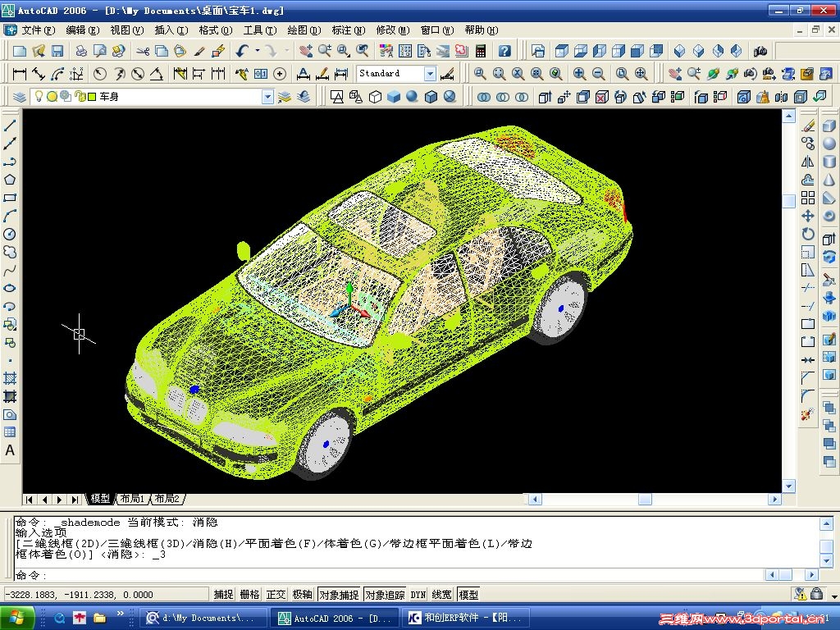Select the Rotate tool in modify toolbar
The image size is (840, 630).
(x=808, y=234)
